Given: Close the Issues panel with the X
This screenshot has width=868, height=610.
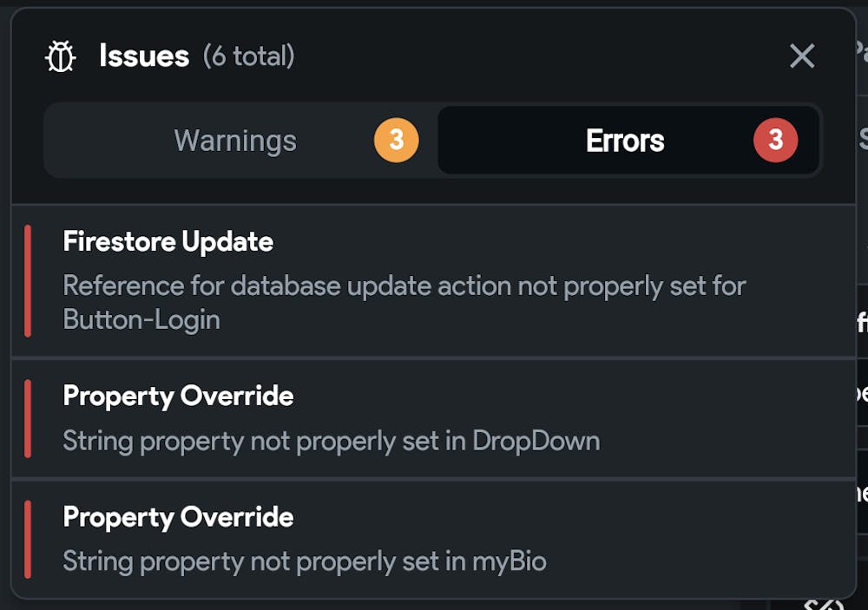Looking at the screenshot, I should 801,56.
